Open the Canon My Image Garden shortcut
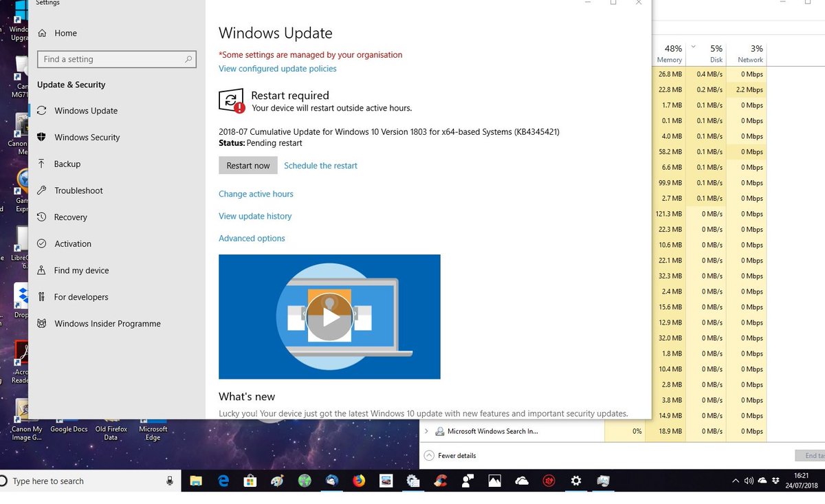Viewport: 825px width, 504px height. [27, 421]
